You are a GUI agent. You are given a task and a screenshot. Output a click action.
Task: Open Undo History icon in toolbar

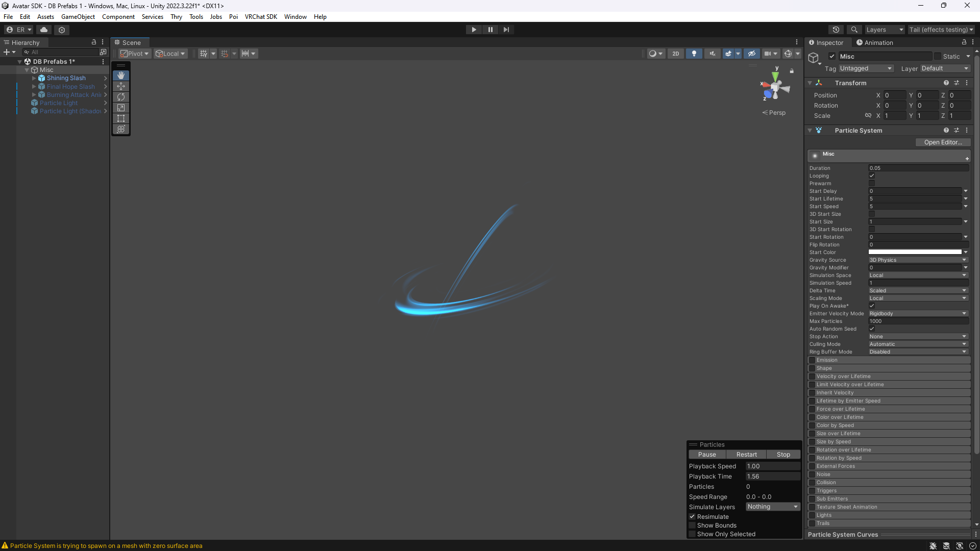pyautogui.click(x=836, y=30)
